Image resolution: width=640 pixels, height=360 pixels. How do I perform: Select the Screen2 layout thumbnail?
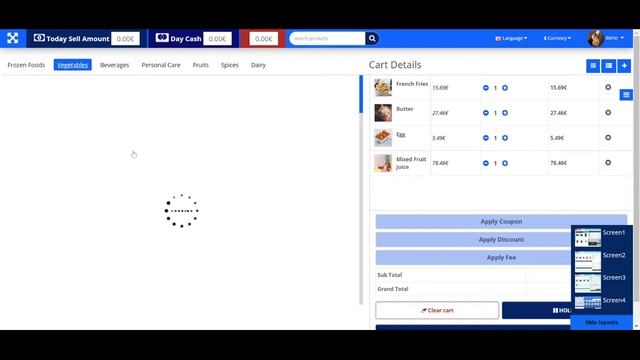pyautogui.click(x=588, y=261)
